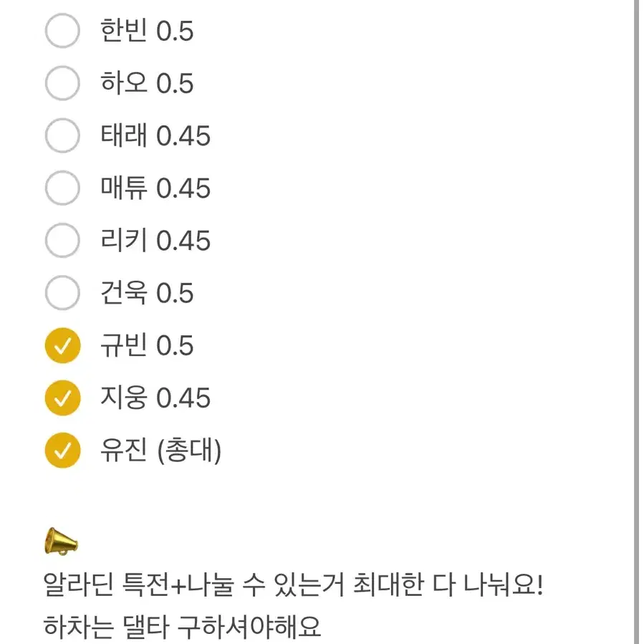This screenshot has width=644, height=644.
Task: Check the 매튜 0.45 checkbox
Action: pos(62,188)
